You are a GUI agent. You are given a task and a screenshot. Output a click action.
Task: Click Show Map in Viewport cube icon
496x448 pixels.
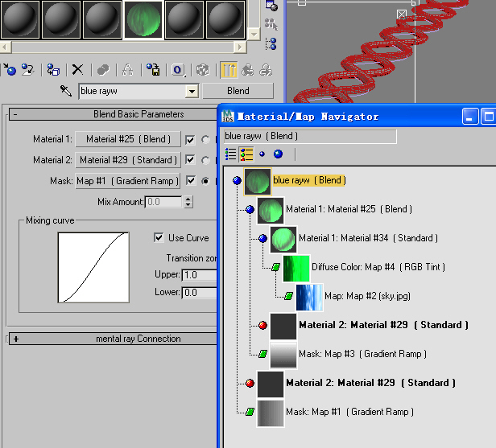[x=203, y=70]
